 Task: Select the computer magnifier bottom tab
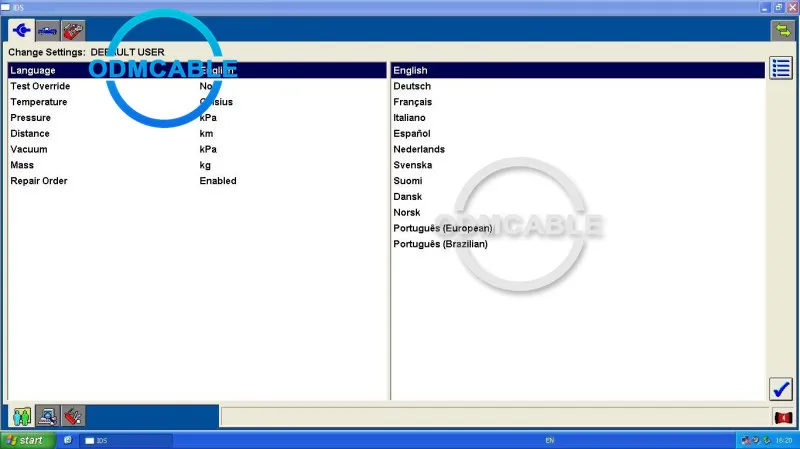point(47,416)
